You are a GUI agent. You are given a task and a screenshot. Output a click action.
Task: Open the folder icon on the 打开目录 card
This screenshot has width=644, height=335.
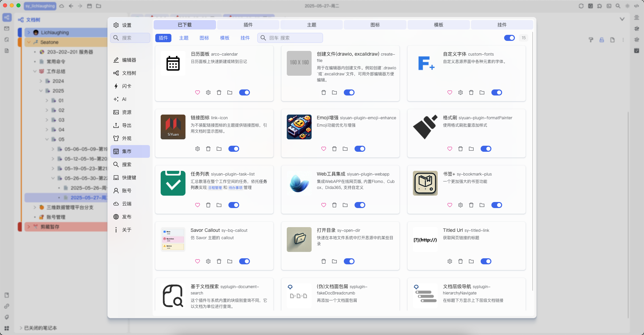pyautogui.click(x=334, y=261)
